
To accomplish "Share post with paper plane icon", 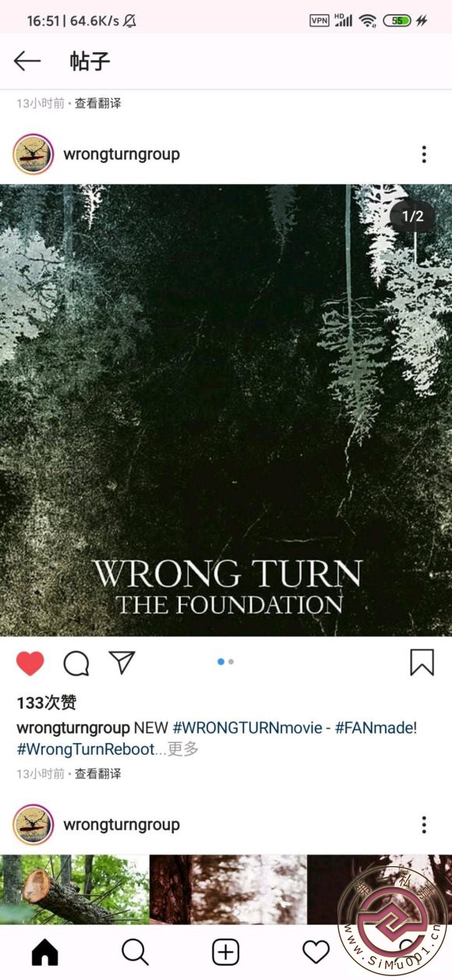I will 122,663.
